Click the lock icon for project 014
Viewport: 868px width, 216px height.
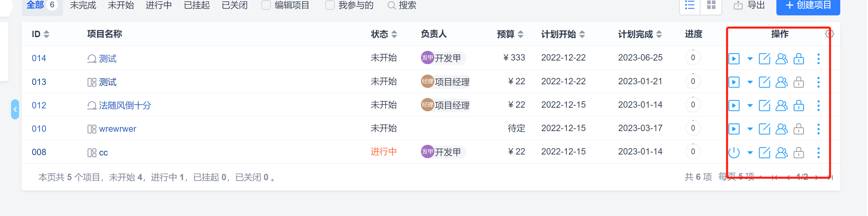[x=798, y=59]
